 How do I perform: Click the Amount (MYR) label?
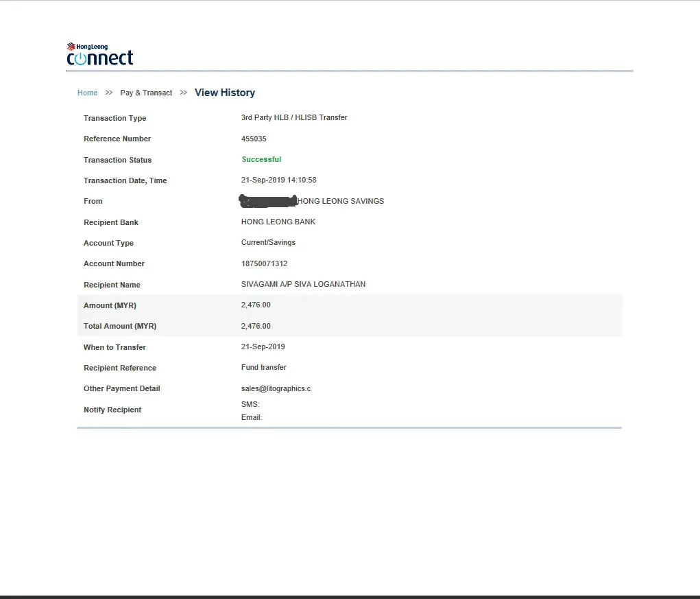(x=110, y=305)
